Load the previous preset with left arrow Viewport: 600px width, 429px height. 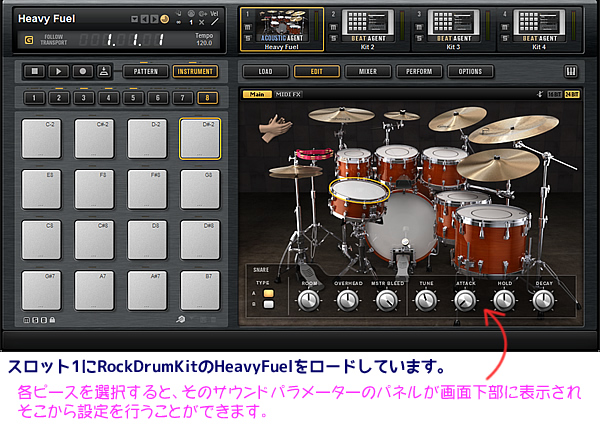[x=144, y=19]
